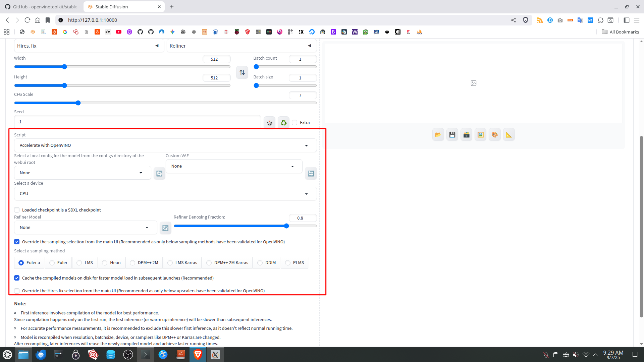Enable the SDXL checkpoint checkbox
This screenshot has height=362, width=644.
pos(17,210)
